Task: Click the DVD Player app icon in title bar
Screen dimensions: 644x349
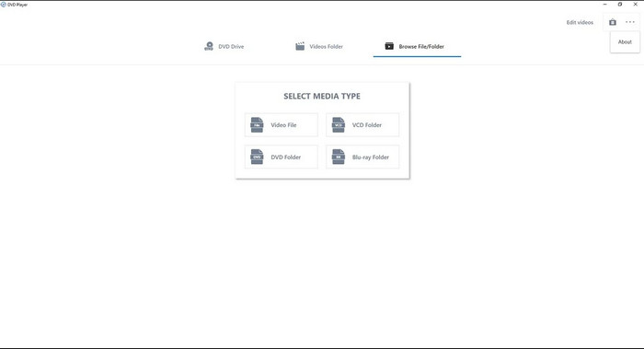Action: [x=4, y=5]
